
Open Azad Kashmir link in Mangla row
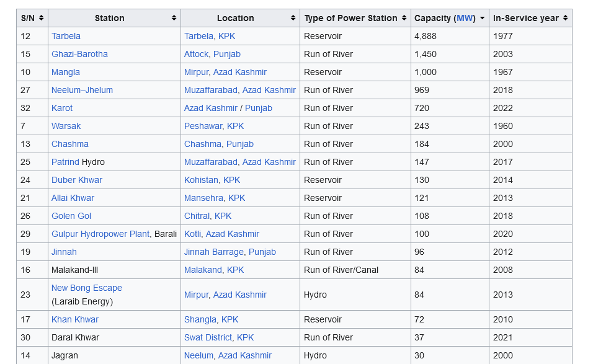[240, 72]
